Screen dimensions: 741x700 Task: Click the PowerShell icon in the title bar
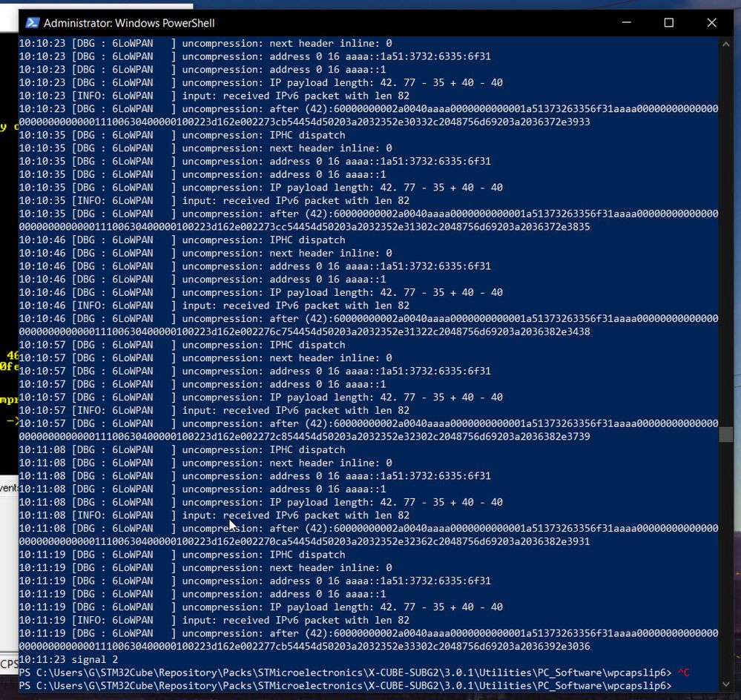point(33,23)
